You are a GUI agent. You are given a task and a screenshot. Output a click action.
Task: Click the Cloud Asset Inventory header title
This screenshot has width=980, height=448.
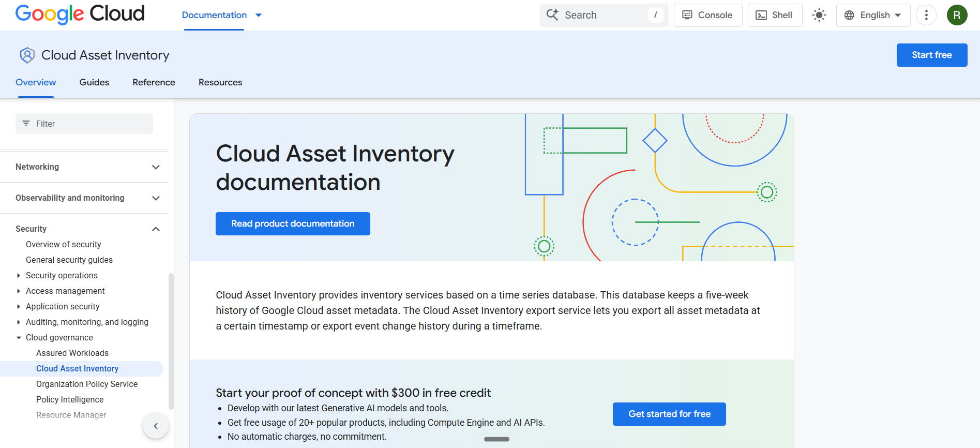coord(105,55)
